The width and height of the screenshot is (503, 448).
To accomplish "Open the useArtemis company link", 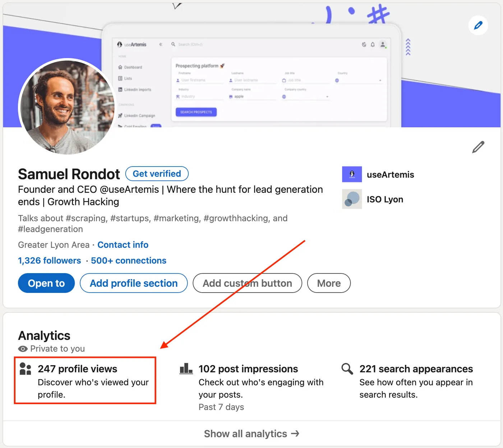I will click(390, 175).
